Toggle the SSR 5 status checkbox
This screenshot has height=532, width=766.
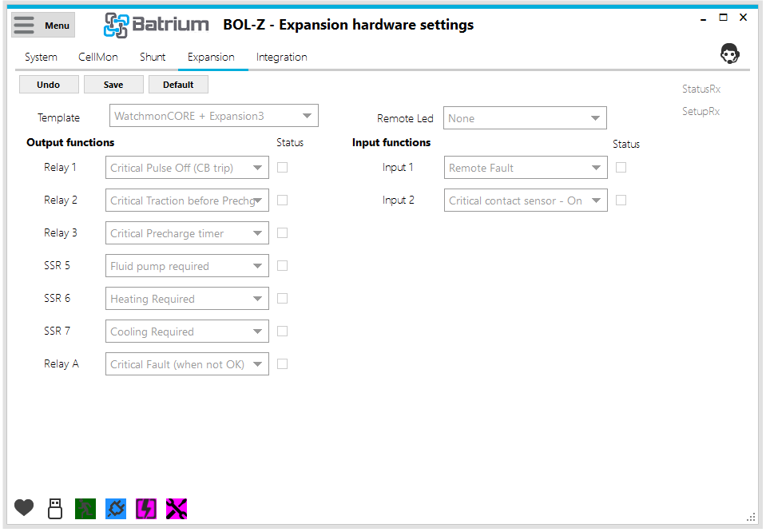coord(282,266)
